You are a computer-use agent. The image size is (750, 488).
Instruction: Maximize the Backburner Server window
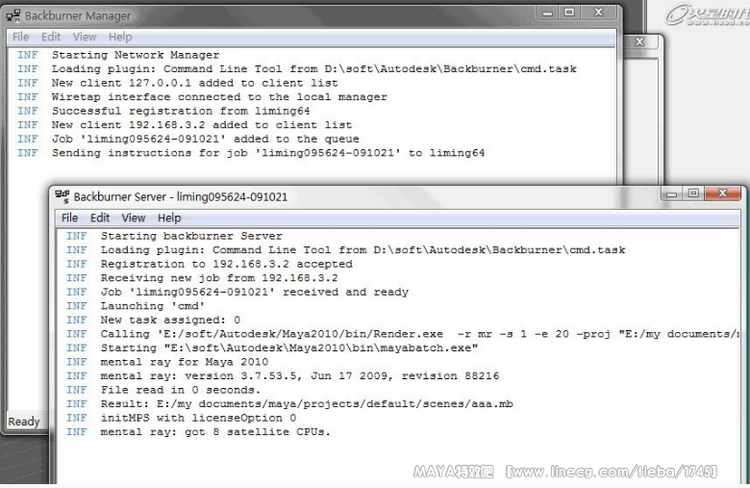point(694,194)
